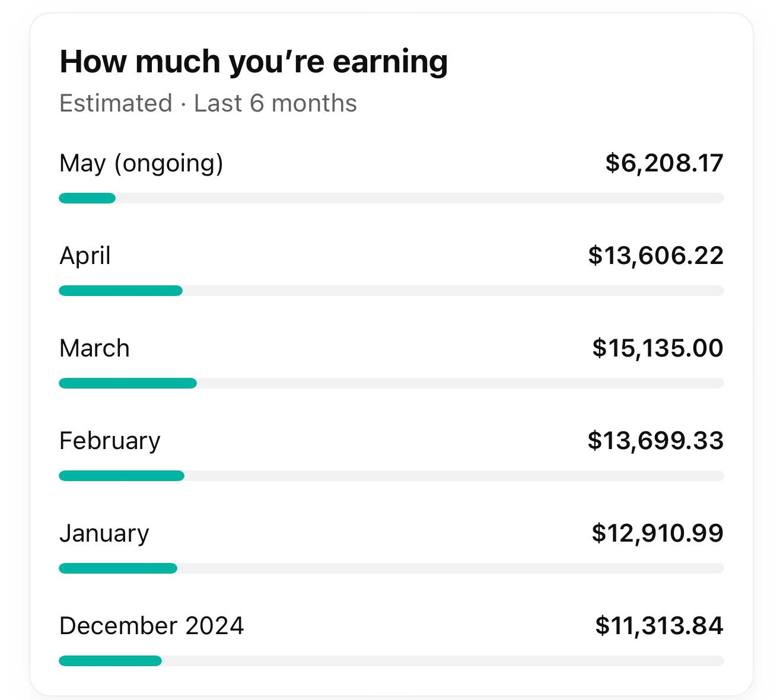Click the May (ongoing) earnings progress bar
The image size is (783, 700).
(x=391, y=198)
